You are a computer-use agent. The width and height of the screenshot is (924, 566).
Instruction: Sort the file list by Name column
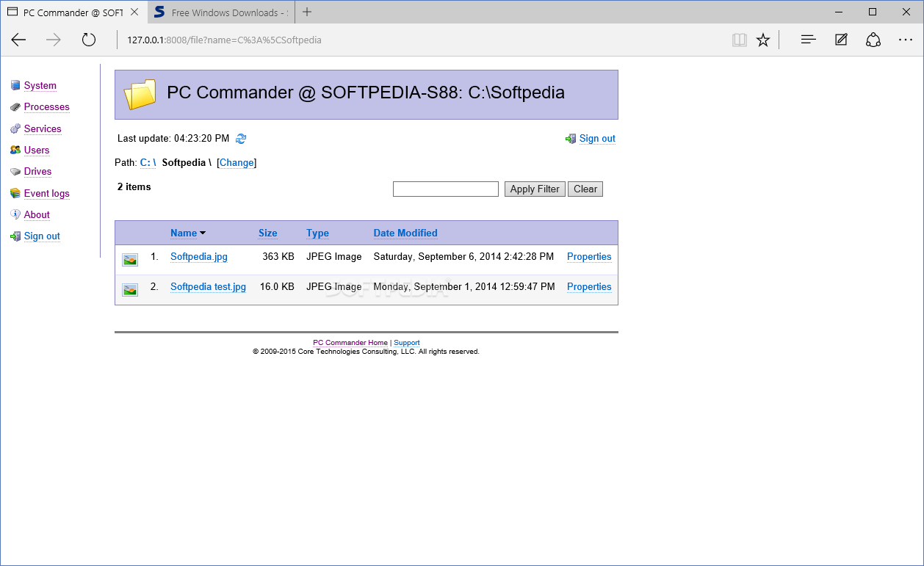pos(184,233)
